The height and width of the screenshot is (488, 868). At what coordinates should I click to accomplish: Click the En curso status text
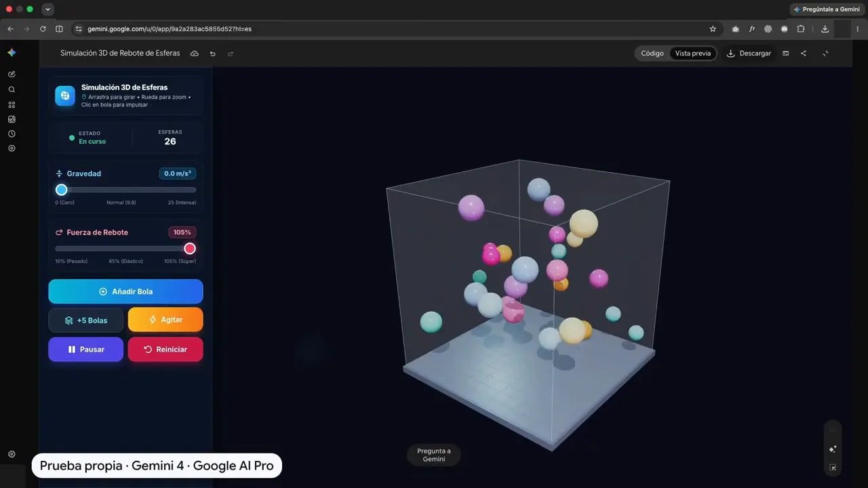(92, 142)
